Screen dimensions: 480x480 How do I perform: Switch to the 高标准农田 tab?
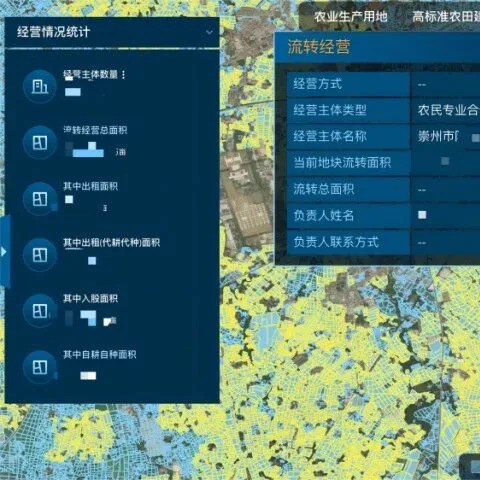pyautogui.click(x=446, y=16)
